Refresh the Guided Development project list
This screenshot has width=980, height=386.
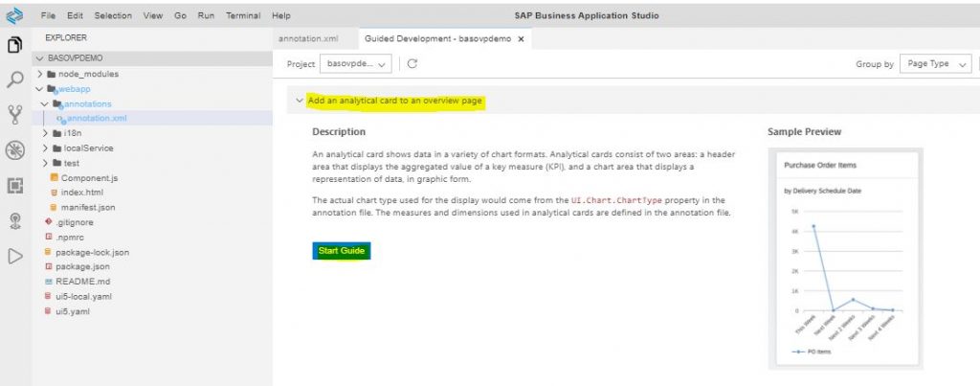[412, 64]
